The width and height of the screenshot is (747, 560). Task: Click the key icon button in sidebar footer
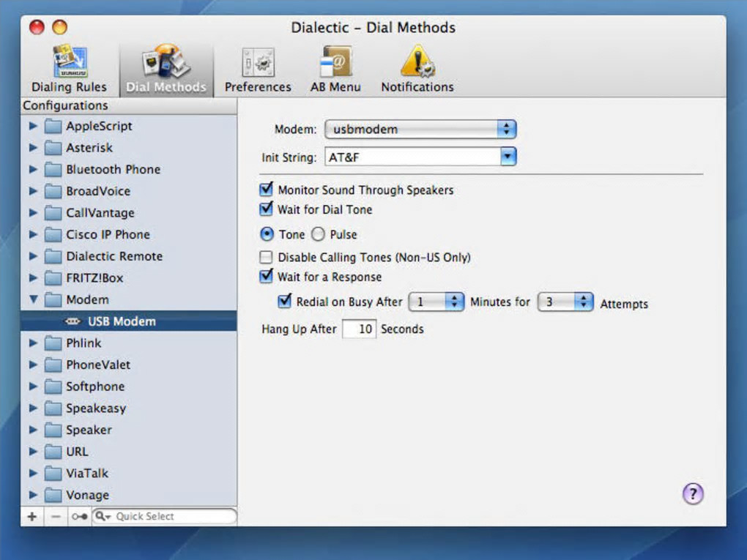[79, 516]
